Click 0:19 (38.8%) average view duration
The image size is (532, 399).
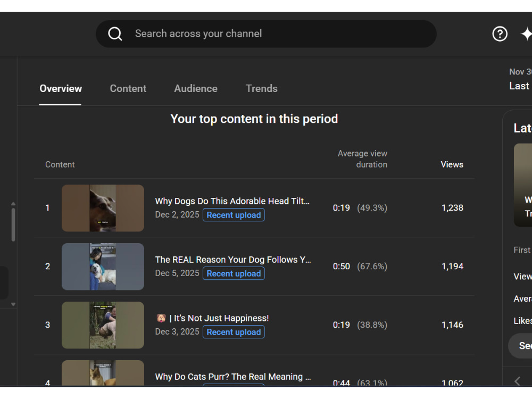click(360, 325)
